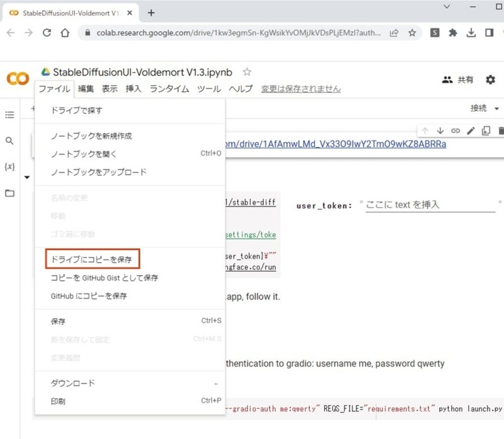This screenshot has height=439, width=504.
Task: Open the ヘルプ menu
Action: 241,89
